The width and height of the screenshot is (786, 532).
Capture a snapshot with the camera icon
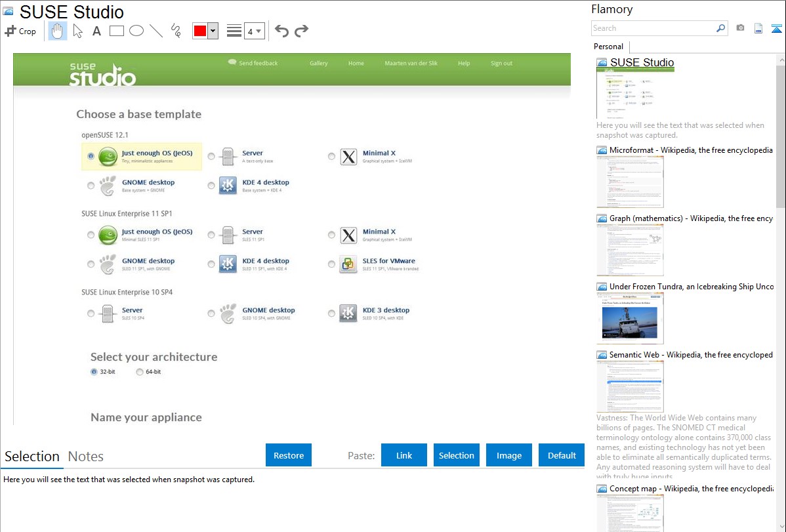(740, 28)
